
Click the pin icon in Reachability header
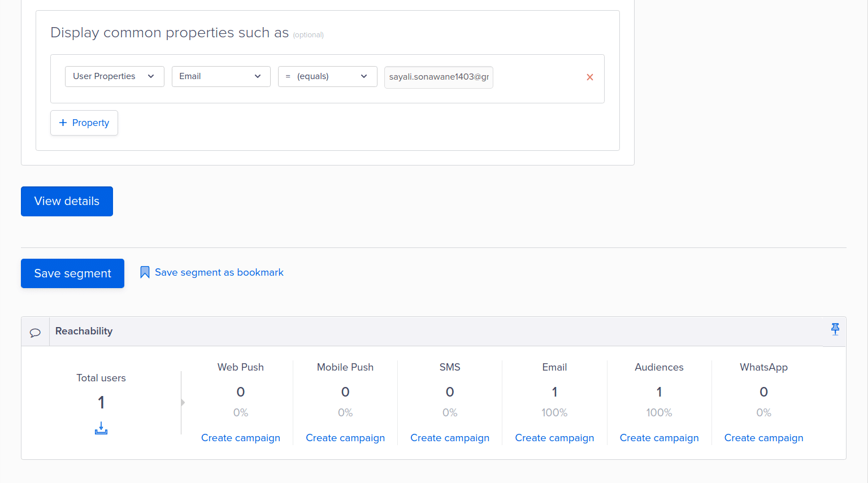835,329
